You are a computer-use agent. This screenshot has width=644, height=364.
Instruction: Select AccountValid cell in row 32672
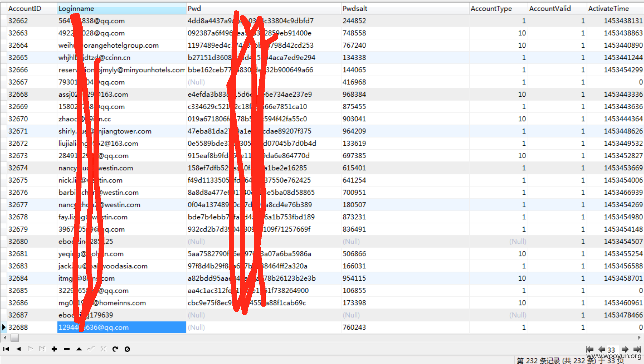click(557, 143)
